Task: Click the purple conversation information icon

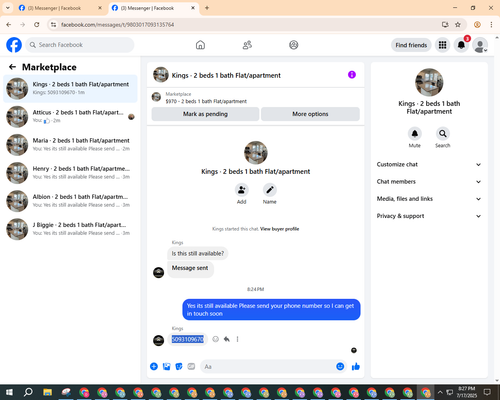Action: [352, 75]
